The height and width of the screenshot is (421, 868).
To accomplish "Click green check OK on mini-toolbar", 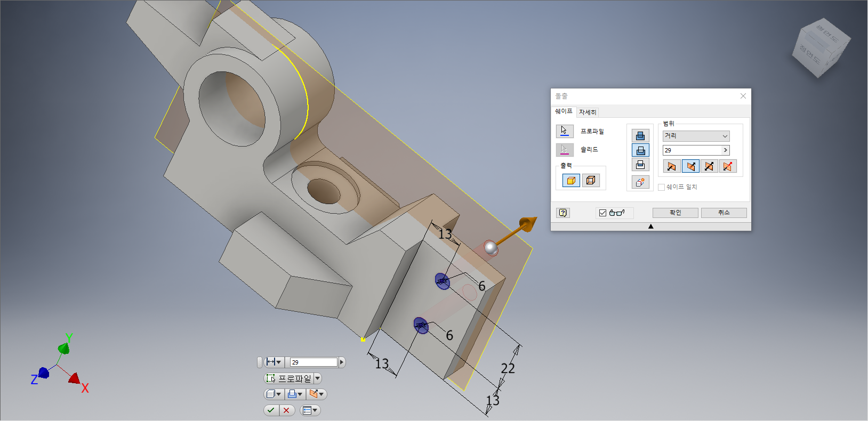I will tap(271, 410).
